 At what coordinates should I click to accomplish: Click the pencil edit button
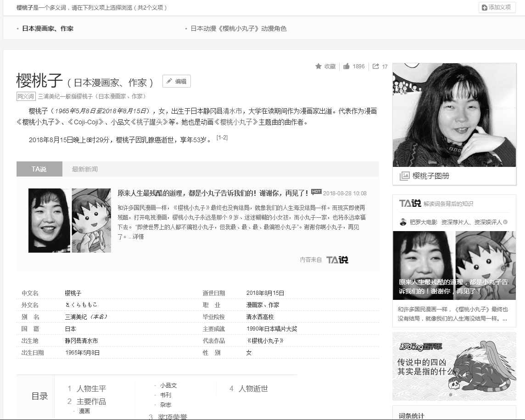(176, 81)
